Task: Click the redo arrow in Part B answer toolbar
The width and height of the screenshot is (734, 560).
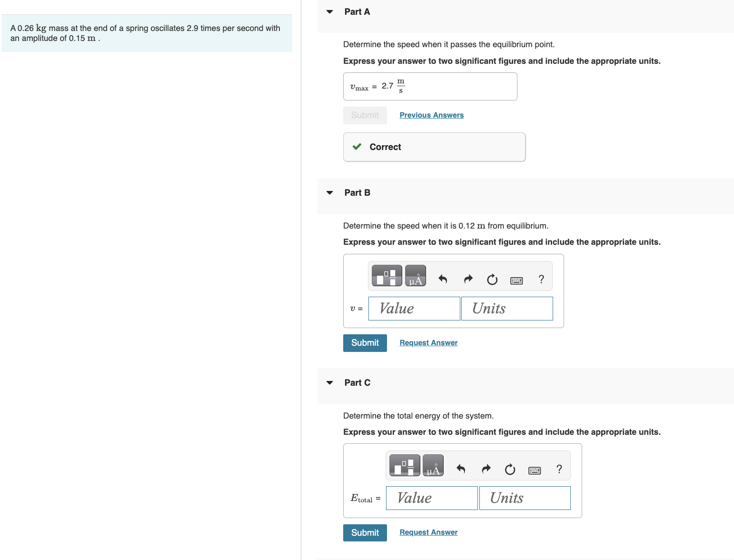Action: click(x=468, y=280)
